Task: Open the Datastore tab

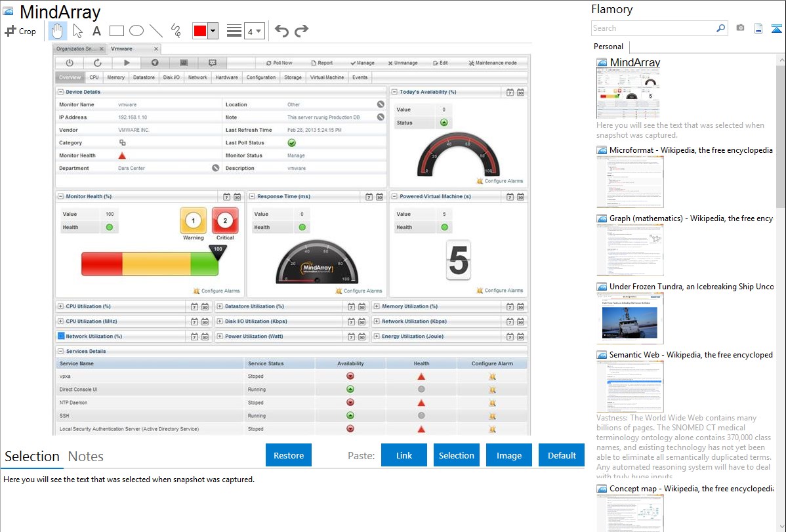Action: [144, 77]
